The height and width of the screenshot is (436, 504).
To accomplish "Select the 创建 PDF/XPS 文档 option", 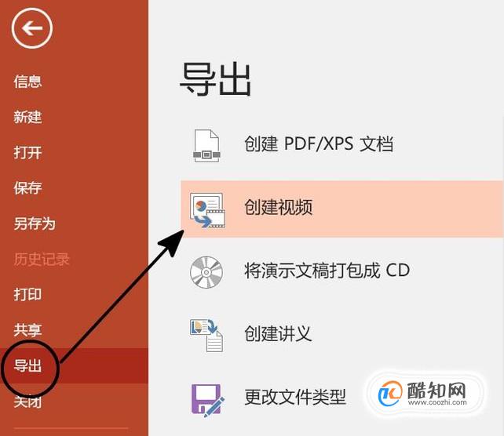I will click(x=319, y=144).
